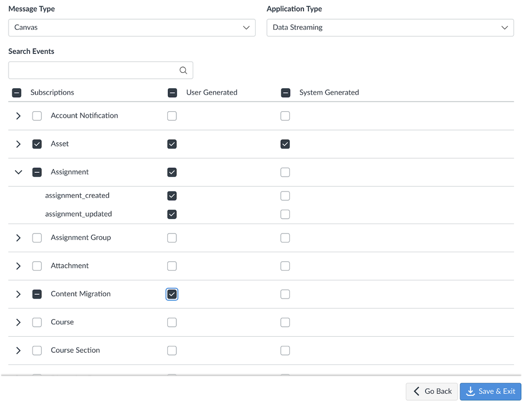Image resolution: width=532 pixels, height=406 pixels.
Task: Uncheck assignment_updated checkbox
Action: point(172,214)
